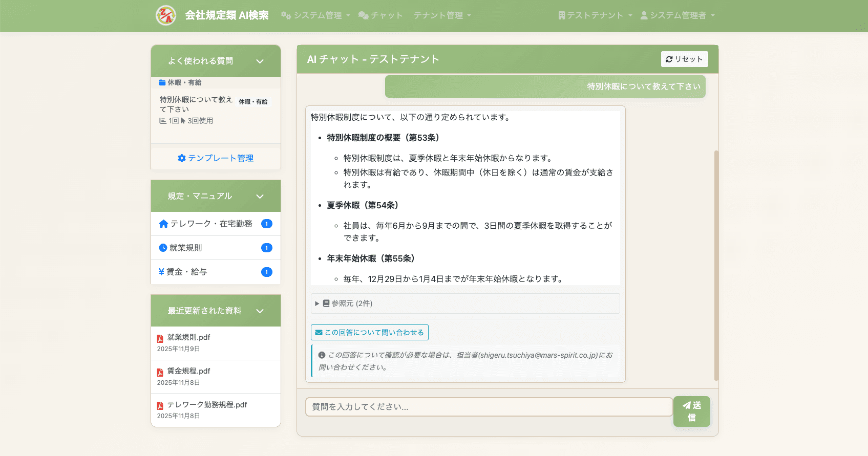Click the PDF icon beside テレワーク勤務規程.pdf
868x456 pixels.
pos(160,406)
